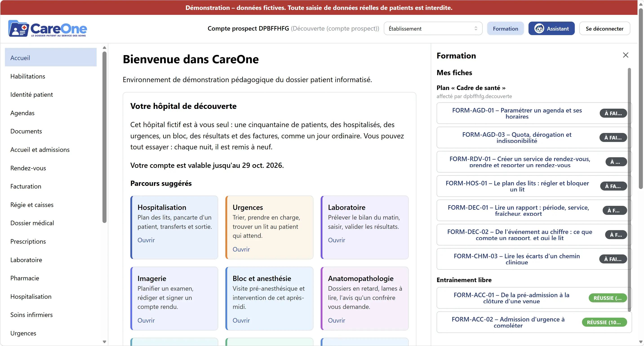Click Ouvrir on the Imagerie card
The width and height of the screenshot is (644, 346).
tap(146, 320)
